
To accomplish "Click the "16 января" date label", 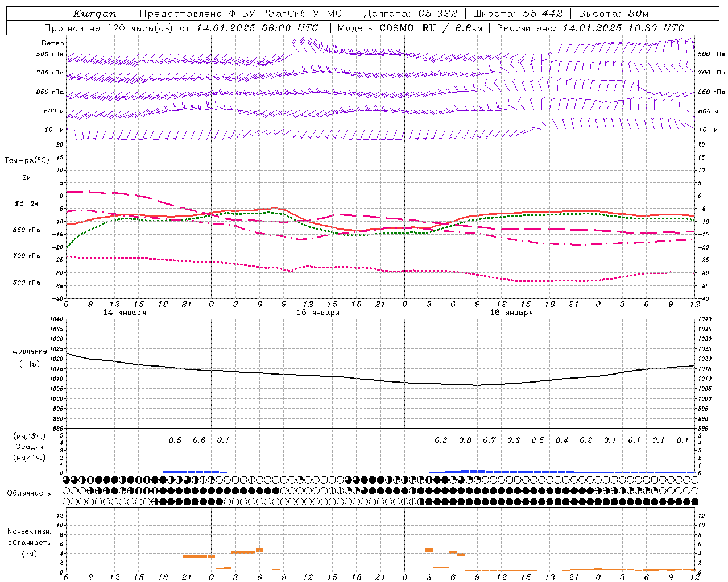I will (511, 313).
